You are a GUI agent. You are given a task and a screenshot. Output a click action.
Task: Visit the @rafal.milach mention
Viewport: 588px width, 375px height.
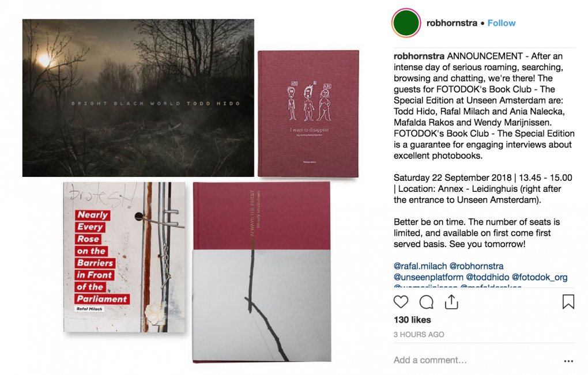click(420, 266)
